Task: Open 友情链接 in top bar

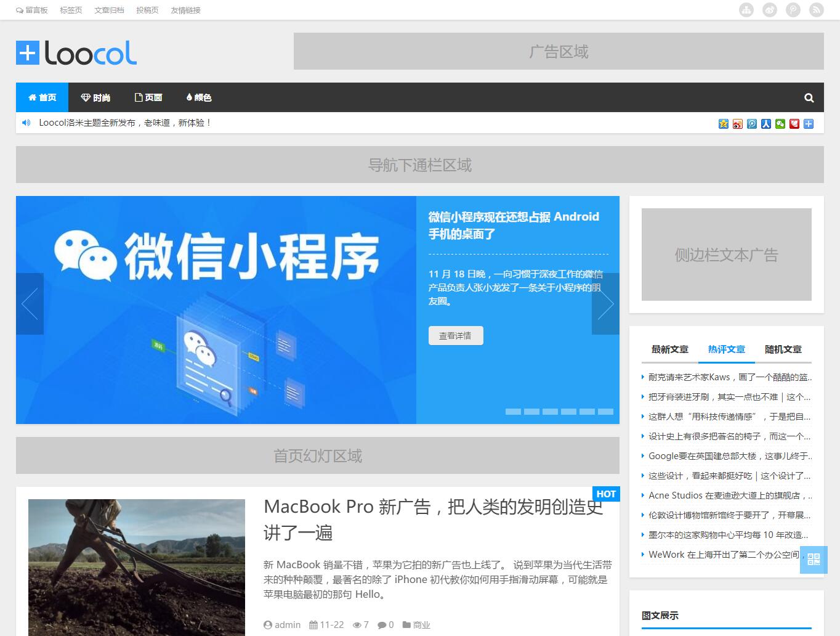Action: click(185, 10)
